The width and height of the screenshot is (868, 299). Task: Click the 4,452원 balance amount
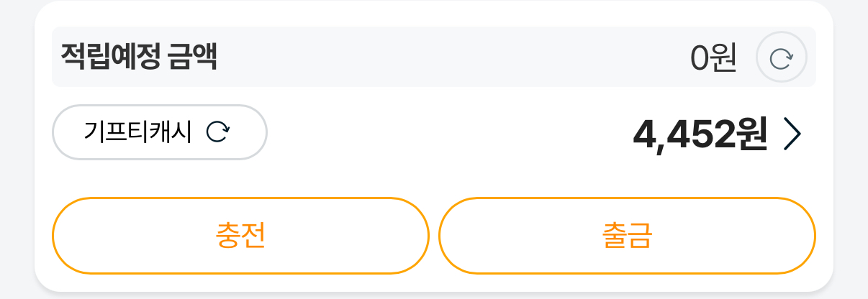click(x=700, y=134)
